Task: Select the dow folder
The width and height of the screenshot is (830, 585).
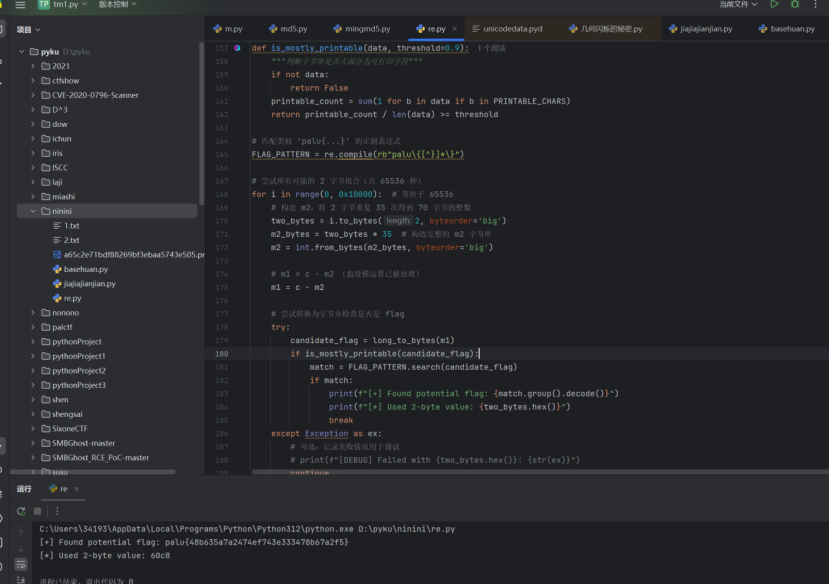Action: point(55,124)
